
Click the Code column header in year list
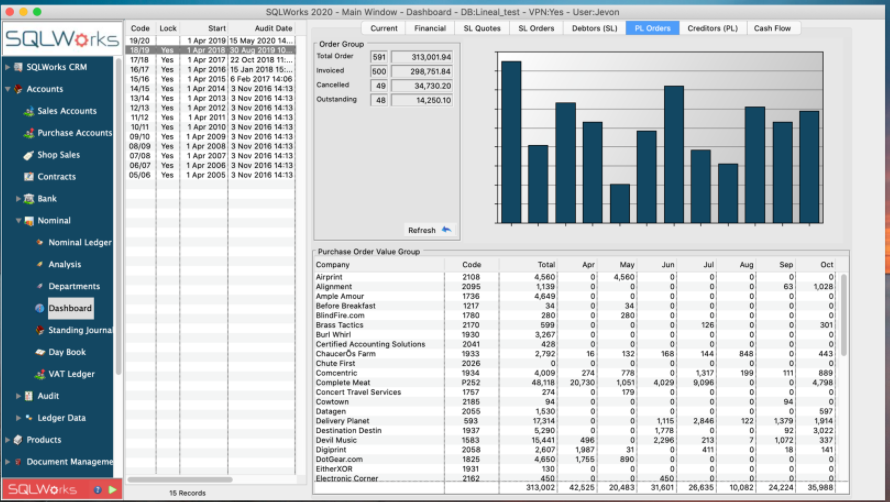coord(140,28)
